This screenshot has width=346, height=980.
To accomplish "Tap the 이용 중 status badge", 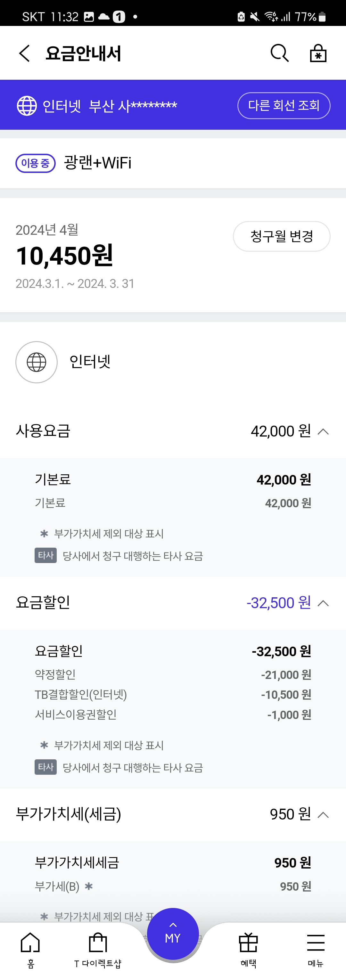I will [35, 163].
